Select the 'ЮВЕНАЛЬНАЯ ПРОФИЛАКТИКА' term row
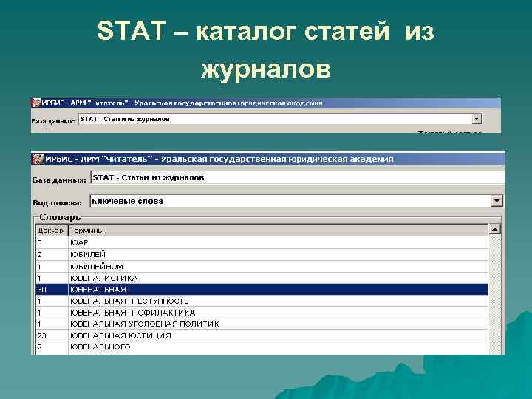Image resolution: width=532 pixels, height=399 pixels. (262, 313)
